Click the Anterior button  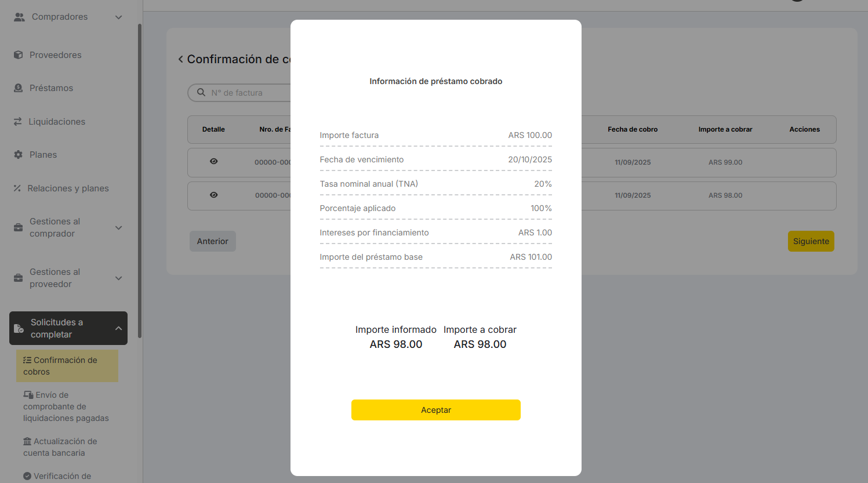pyautogui.click(x=212, y=241)
